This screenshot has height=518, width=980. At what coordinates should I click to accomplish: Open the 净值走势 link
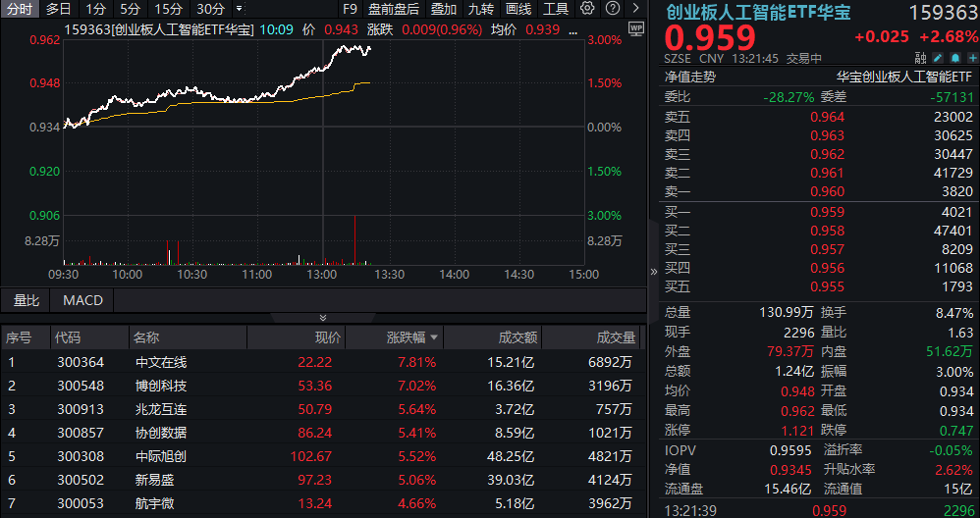pyautogui.click(x=690, y=76)
